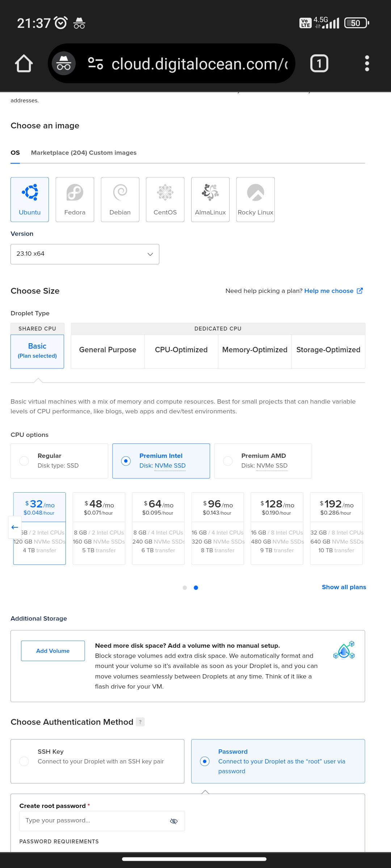Click the left arrow to see previous plans

click(15, 527)
